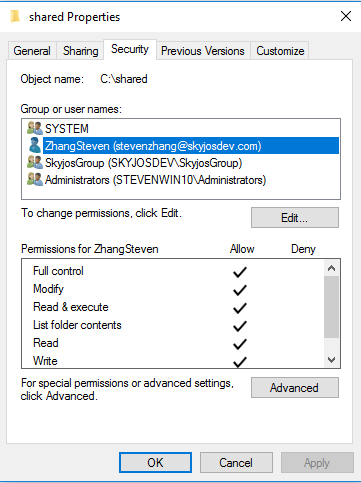Click the ZhangSteven user icon
Viewport: 361px width, 483px height.
[x=35, y=145]
